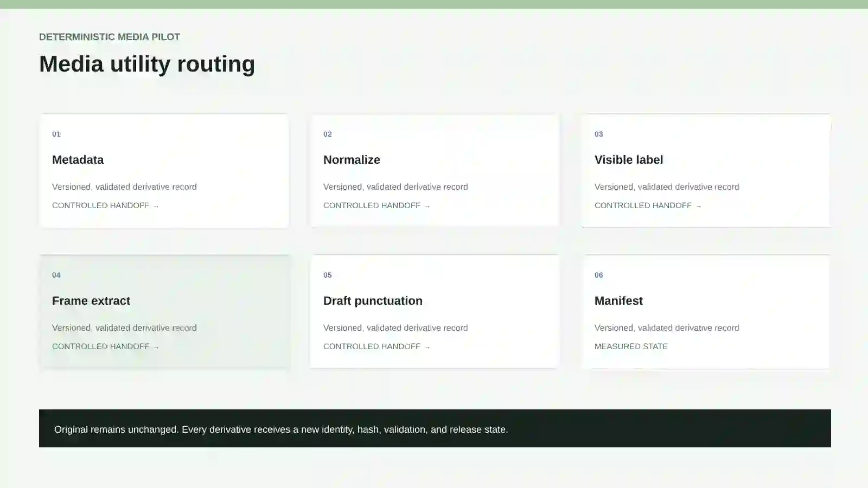This screenshot has height=488, width=868.
Task: Click description text in Manifest card
Action: 667,328
